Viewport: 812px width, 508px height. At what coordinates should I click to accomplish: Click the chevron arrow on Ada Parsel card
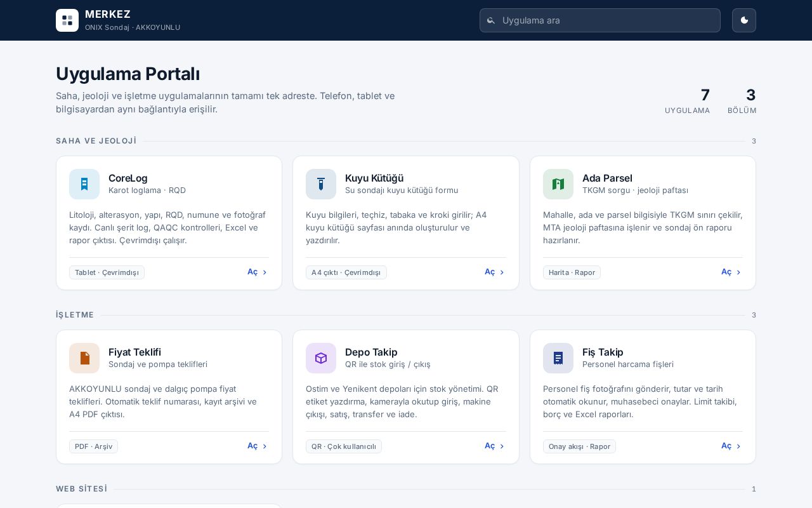click(738, 272)
